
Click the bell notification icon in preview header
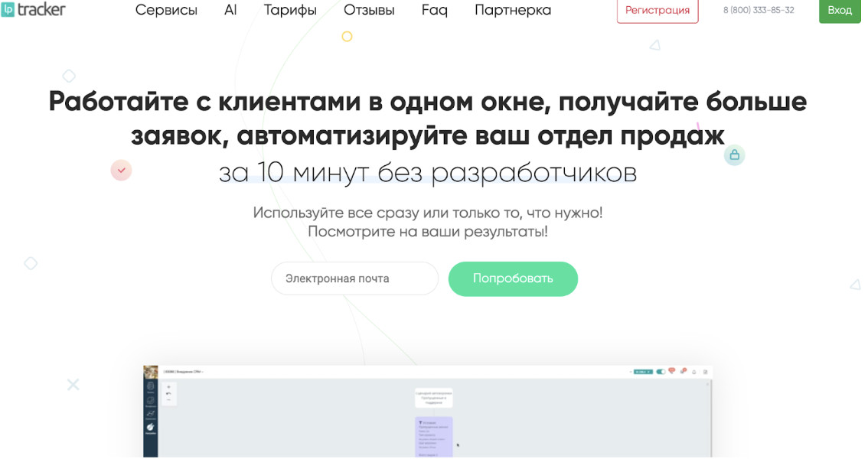pos(694,373)
